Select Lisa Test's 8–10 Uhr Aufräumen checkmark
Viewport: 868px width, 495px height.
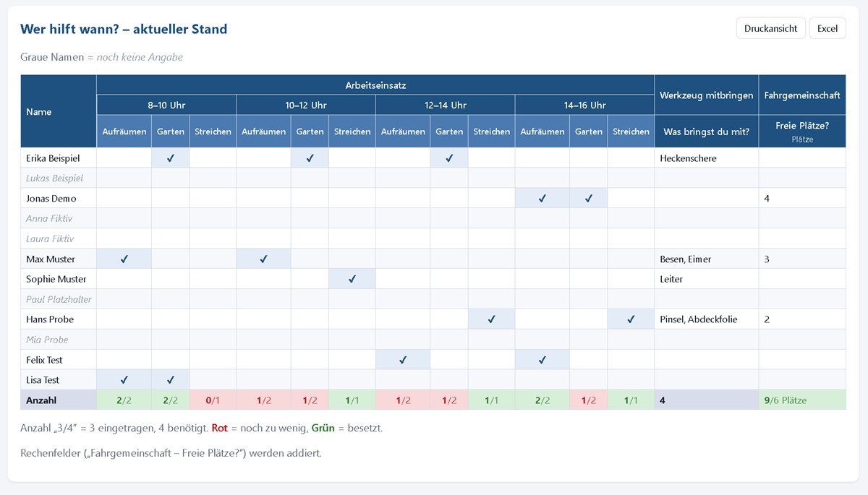point(124,380)
